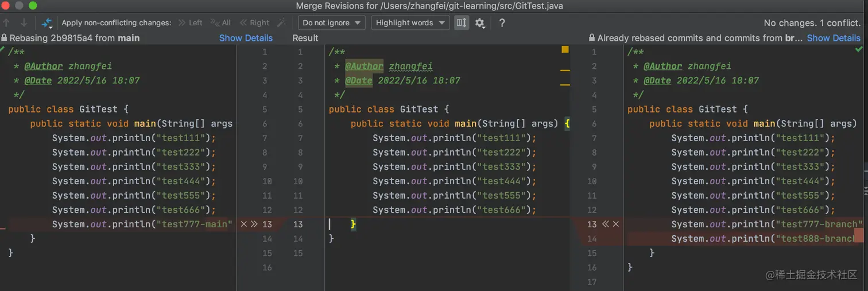Click the 'test111' line in right pane
This screenshot has height=291, width=868.
point(753,138)
